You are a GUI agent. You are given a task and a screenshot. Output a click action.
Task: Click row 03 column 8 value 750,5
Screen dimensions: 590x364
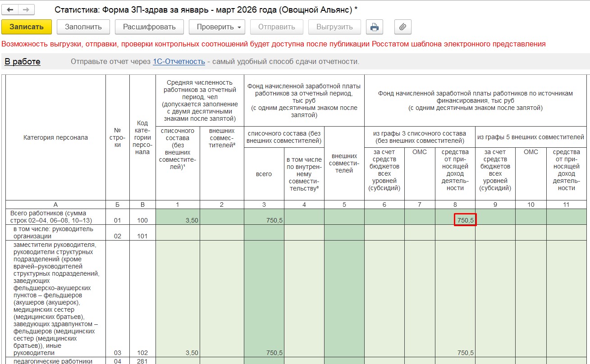click(455, 353)
